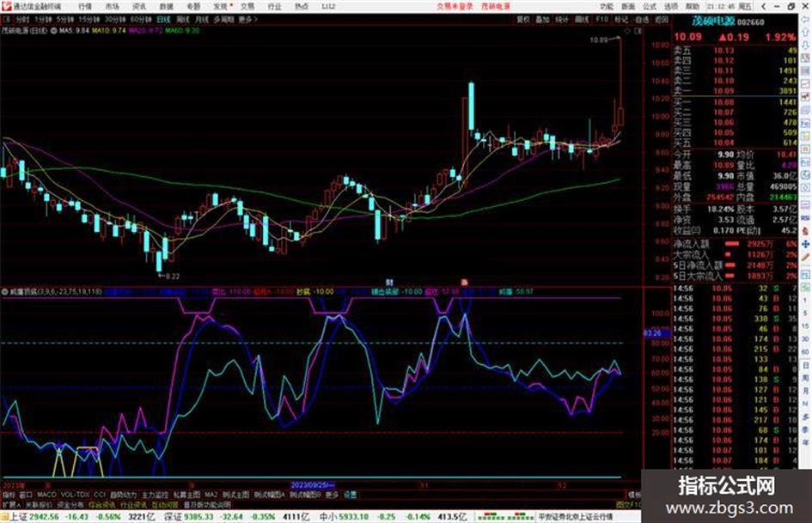The height and width of the screenshot is (523, 812).
Task: Click the 上证 index in status bar
Action: [x=19, y=517]
